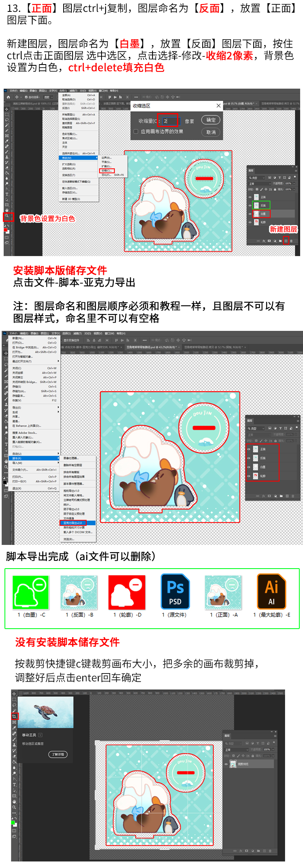
Task: Expand 最近打开文件(T) submenu
Action: point(35,361)
